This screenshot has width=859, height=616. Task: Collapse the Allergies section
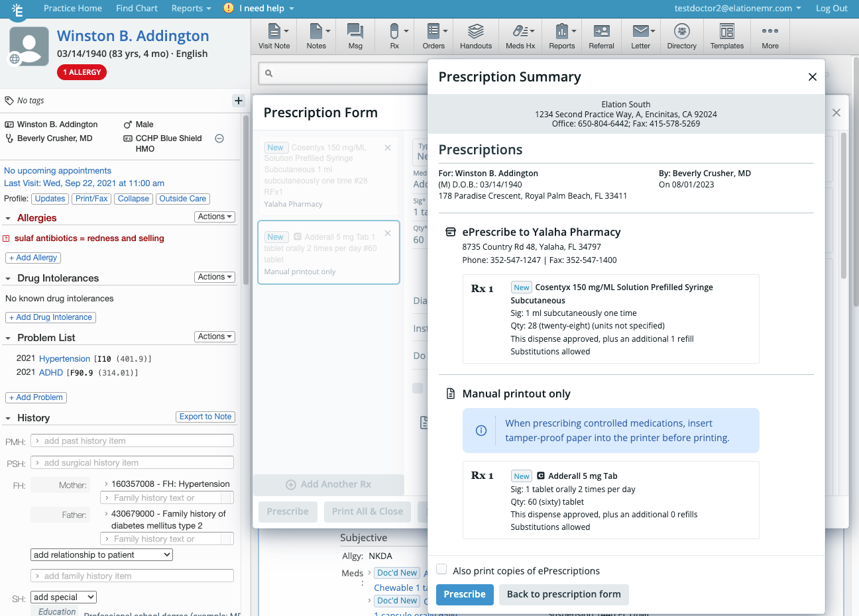8,219
